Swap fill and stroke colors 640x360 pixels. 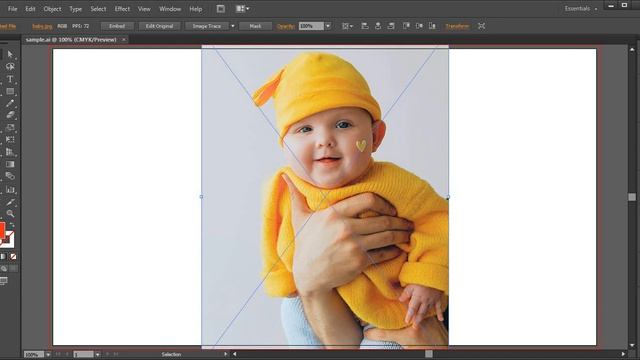click(x=12, y=225)
